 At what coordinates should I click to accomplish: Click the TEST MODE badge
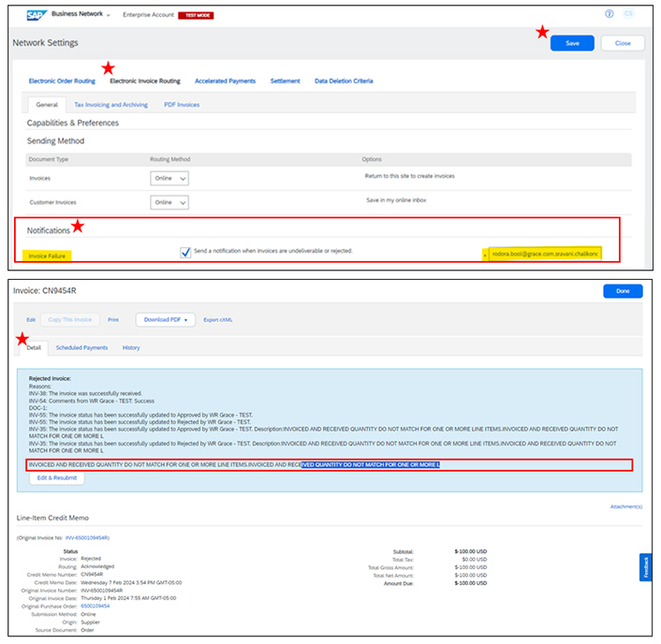pyautogui.click(x=196, y=15)
